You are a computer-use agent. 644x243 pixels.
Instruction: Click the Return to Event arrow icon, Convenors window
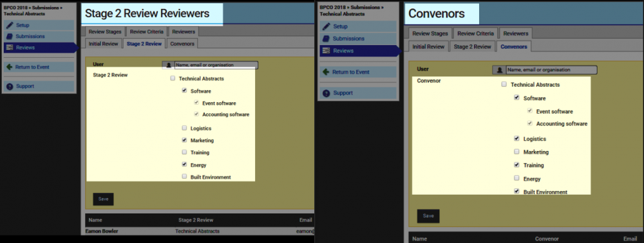point(327,72)
